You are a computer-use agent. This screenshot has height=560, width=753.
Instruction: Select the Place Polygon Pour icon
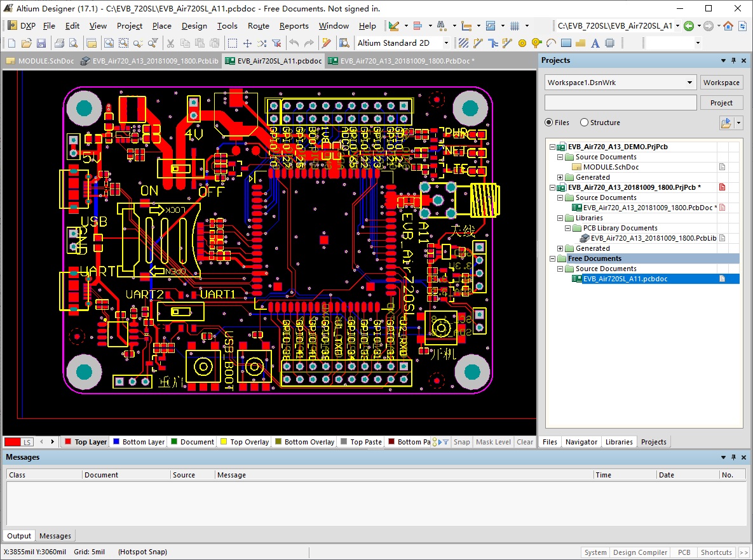[581, 43]
